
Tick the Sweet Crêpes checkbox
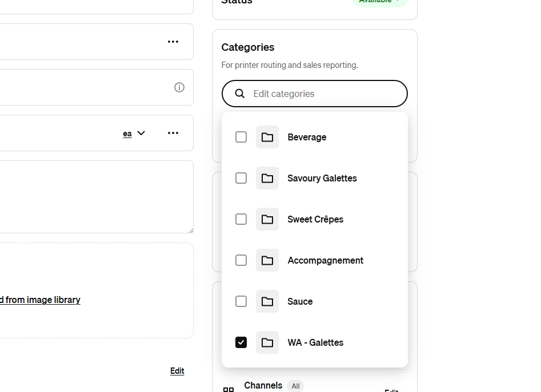coord(241,219)
